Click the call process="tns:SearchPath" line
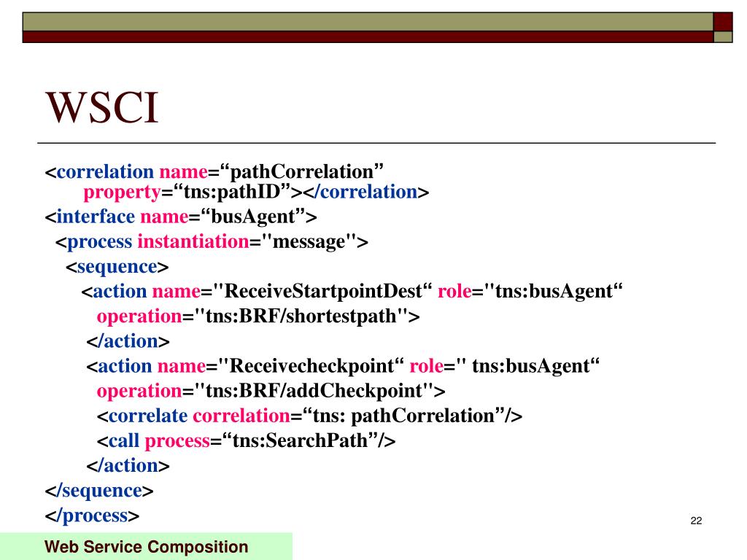Viewport: 747px width, 560px height. click(247, 440)
